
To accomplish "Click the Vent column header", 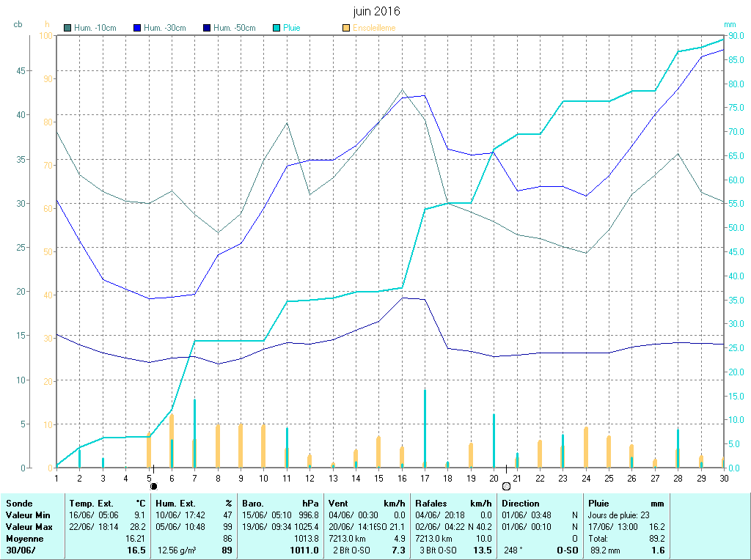I will 340,504.
